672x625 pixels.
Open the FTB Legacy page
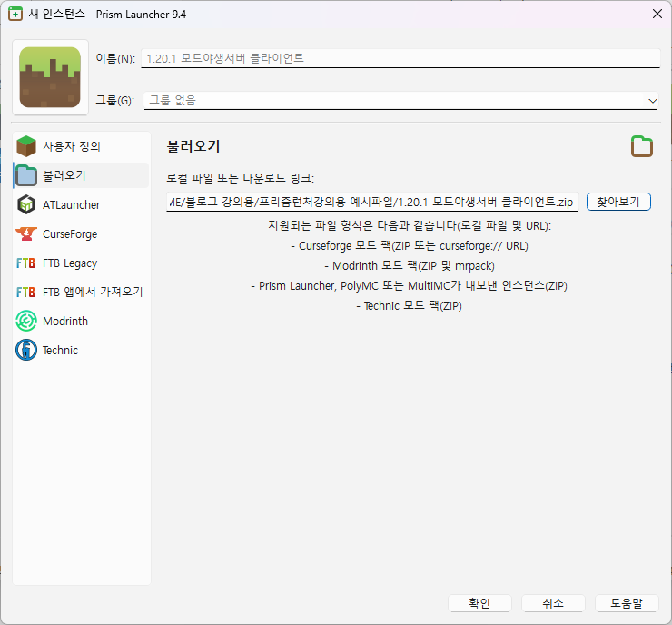82,263
